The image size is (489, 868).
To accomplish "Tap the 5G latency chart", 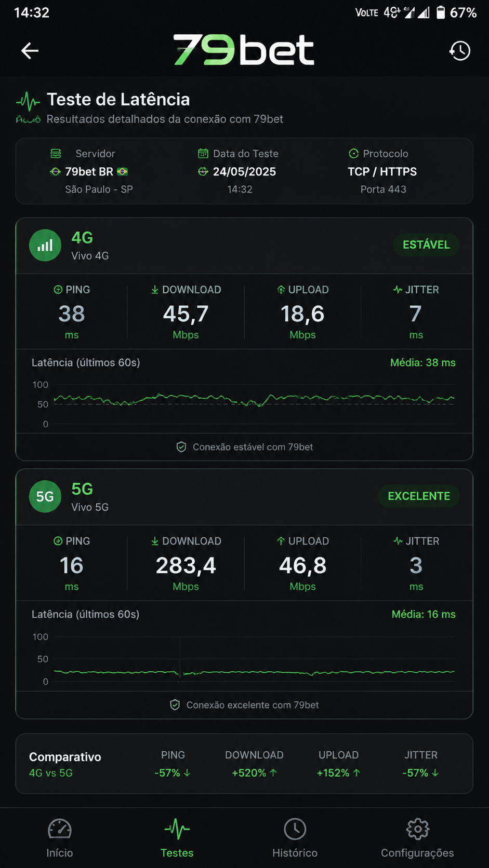I will coord(244,658).
